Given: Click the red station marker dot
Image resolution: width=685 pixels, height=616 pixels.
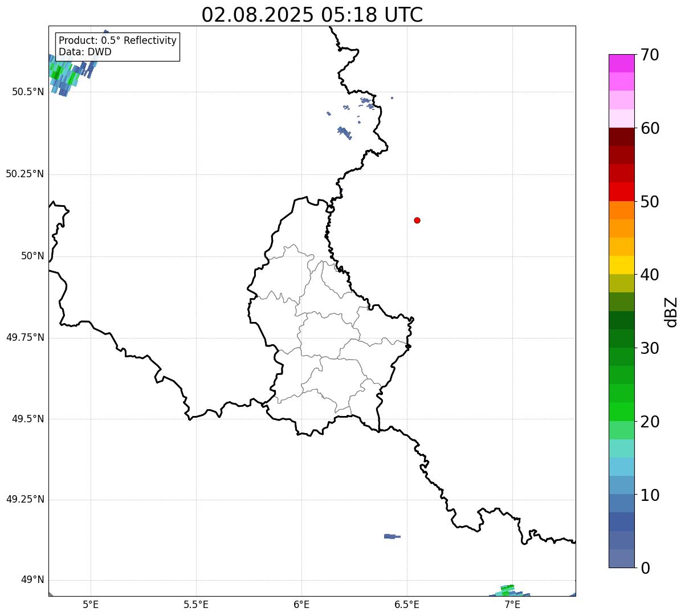Looking at the screenshot, I should 417,220.
